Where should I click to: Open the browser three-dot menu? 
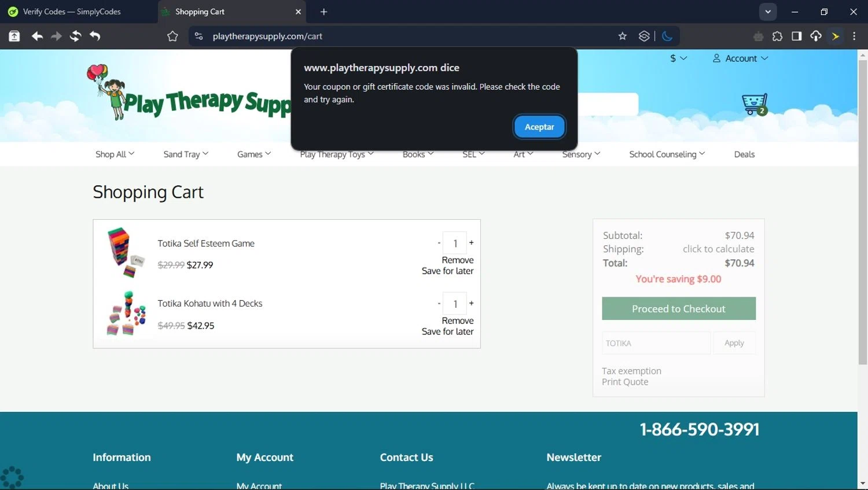click(x=854, y=36)
